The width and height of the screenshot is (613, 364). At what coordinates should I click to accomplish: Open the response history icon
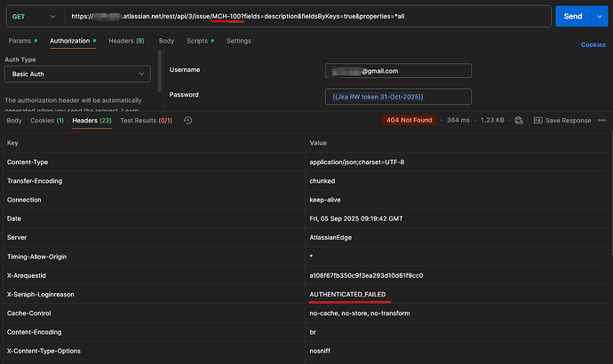pos(188,120)
